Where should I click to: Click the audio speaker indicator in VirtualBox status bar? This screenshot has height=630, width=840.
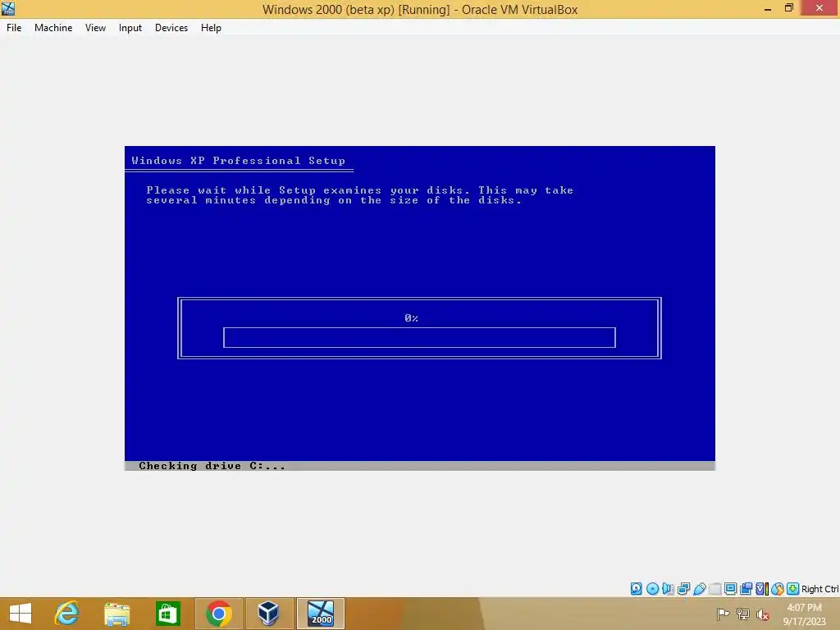pos(668,589)
